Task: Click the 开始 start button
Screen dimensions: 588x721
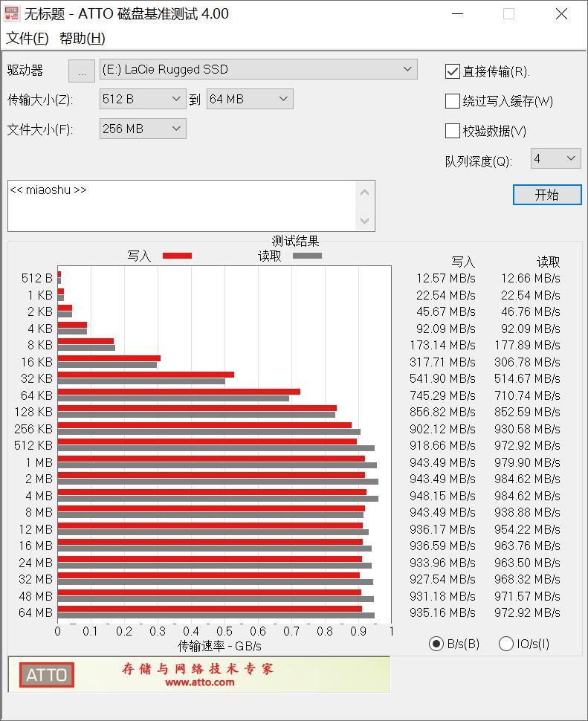Action: pos(547,195)
